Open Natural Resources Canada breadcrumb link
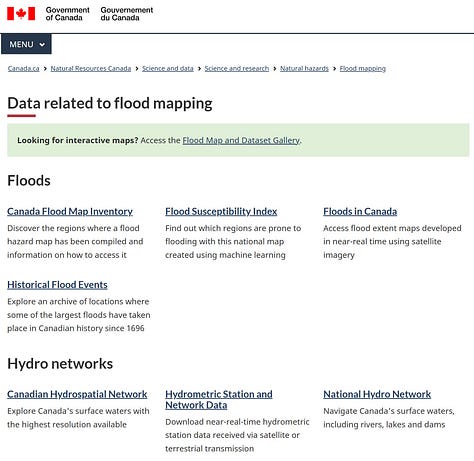This screenshot has width=474, height=461. [91, 68]
